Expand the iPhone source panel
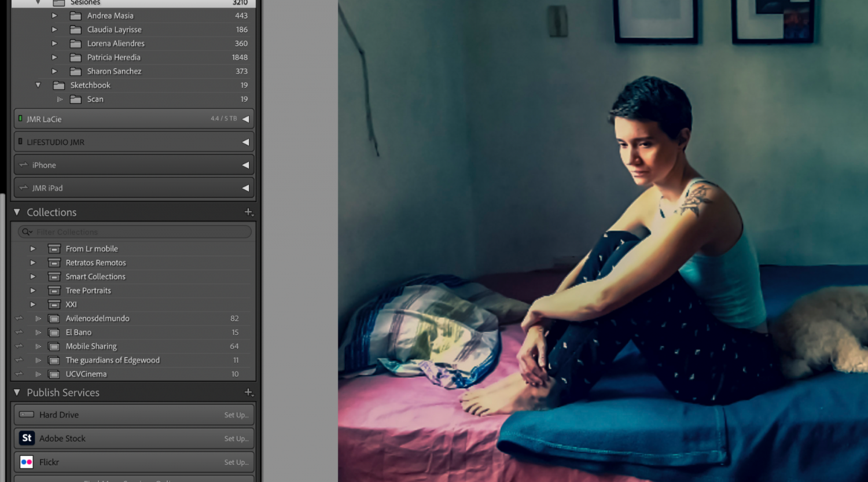 pos(246,165)
